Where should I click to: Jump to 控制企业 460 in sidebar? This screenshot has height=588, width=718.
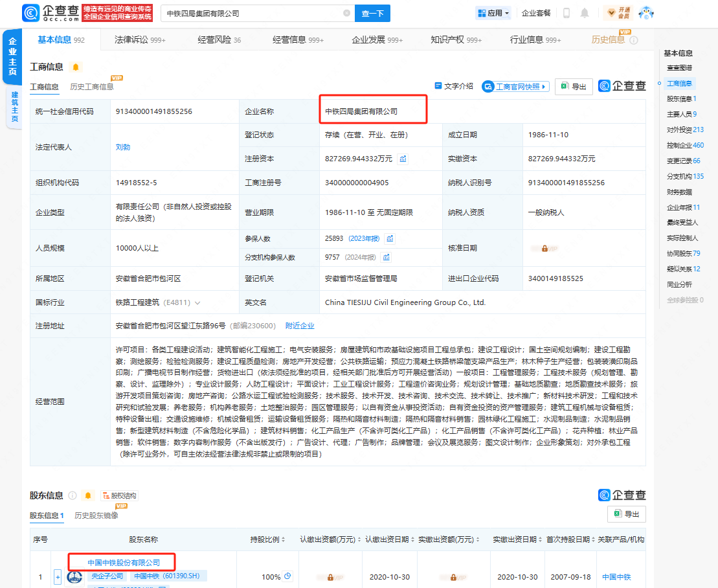(685, 145)
